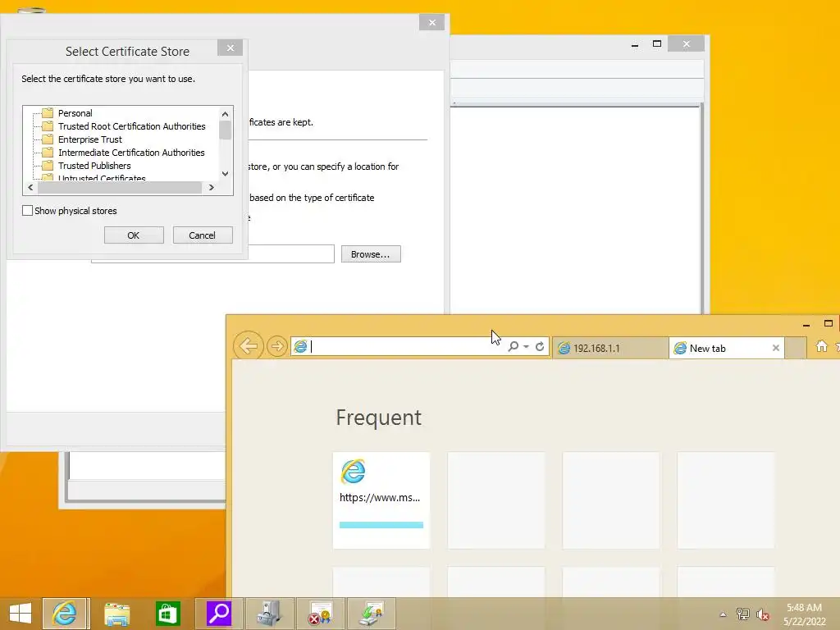
Task: Cancel the Select Certificate Store dialog
Action: (202, 235)
